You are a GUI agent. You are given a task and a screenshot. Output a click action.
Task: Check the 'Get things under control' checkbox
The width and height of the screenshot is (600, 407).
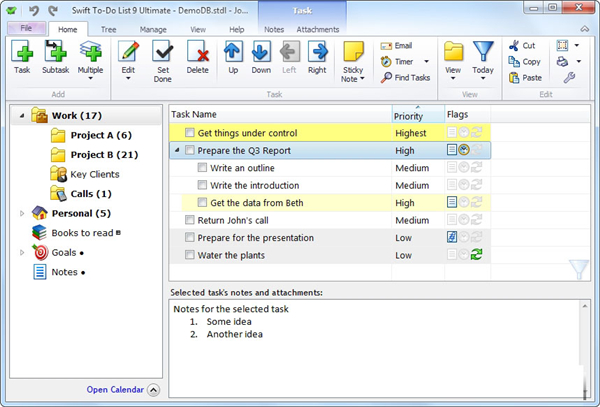(x=189, y=133)
